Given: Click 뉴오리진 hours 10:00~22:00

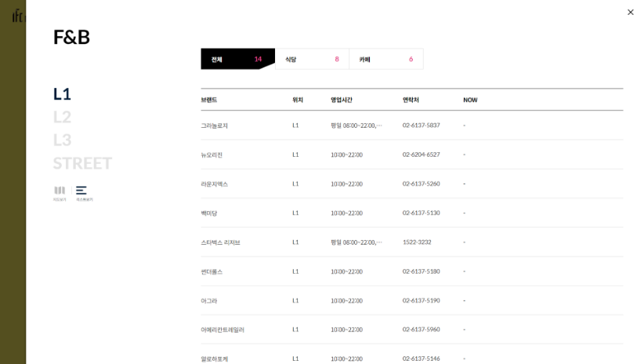Looking at the screenshot, I should click(346, 155).
